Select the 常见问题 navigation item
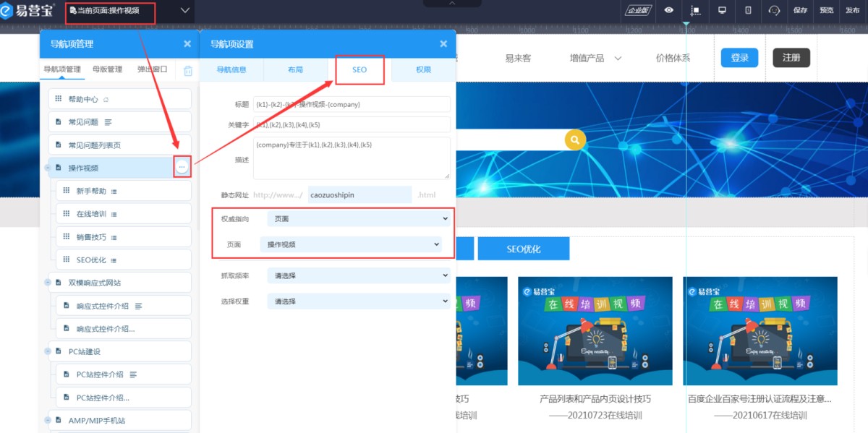 point(120,122)
